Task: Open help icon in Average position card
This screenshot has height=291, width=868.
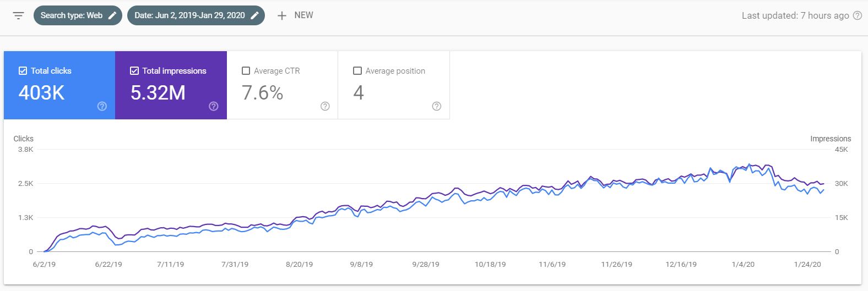Action: (x=437, y=106)
